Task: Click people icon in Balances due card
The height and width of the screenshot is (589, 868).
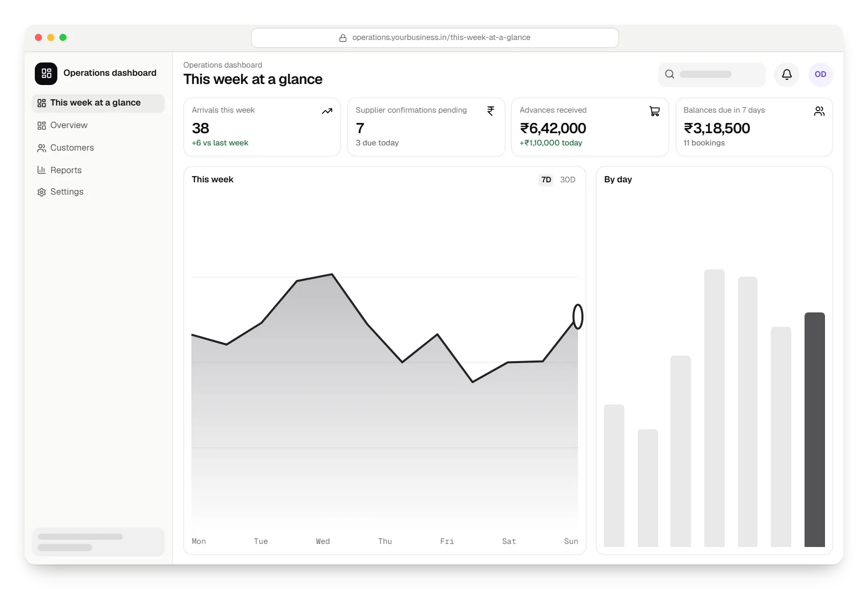Action: click(819, 111)
